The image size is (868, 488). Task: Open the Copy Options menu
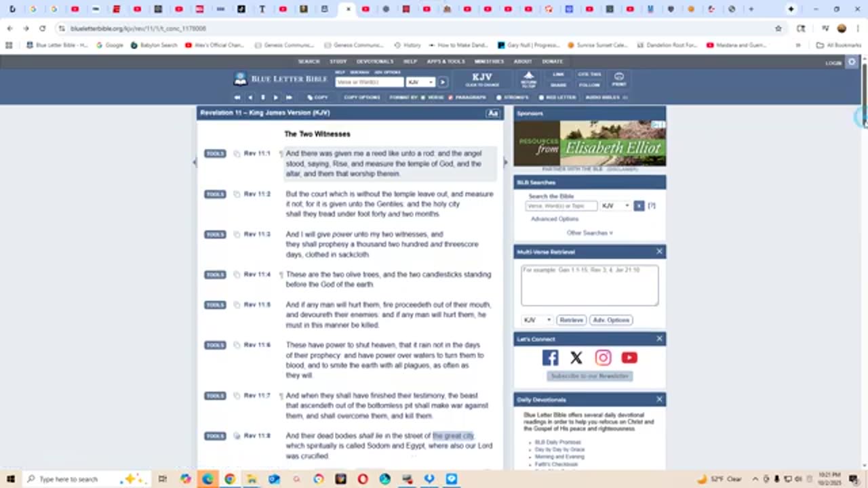point(361,98)
